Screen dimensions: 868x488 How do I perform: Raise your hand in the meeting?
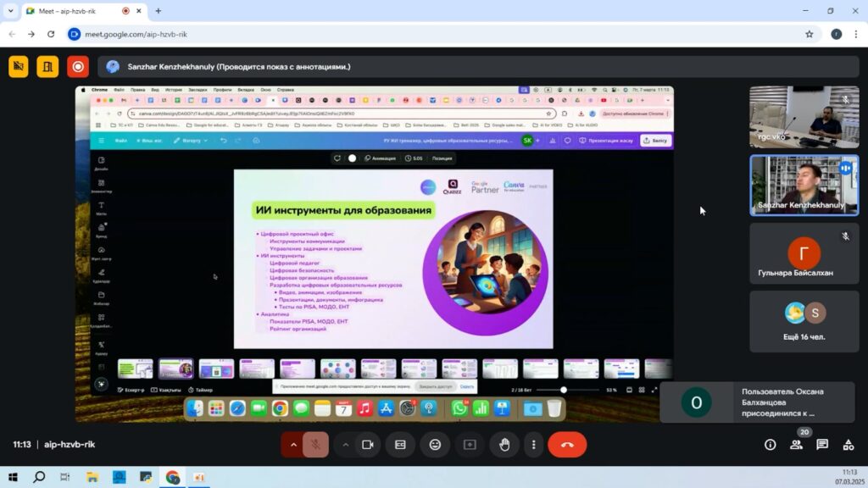[x=504, y=445]
